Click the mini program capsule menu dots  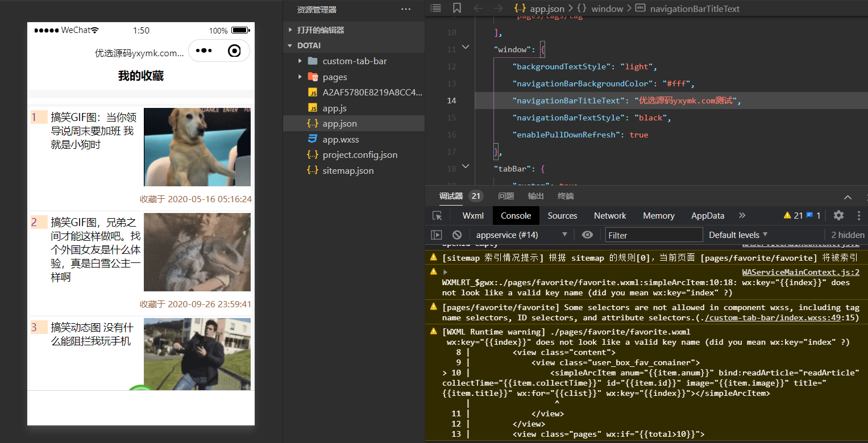point(203,51)
